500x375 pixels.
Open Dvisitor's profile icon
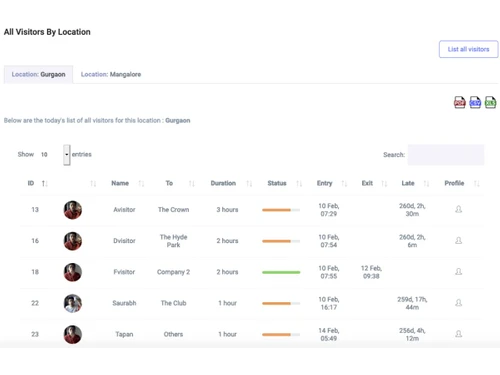point(459,240)
